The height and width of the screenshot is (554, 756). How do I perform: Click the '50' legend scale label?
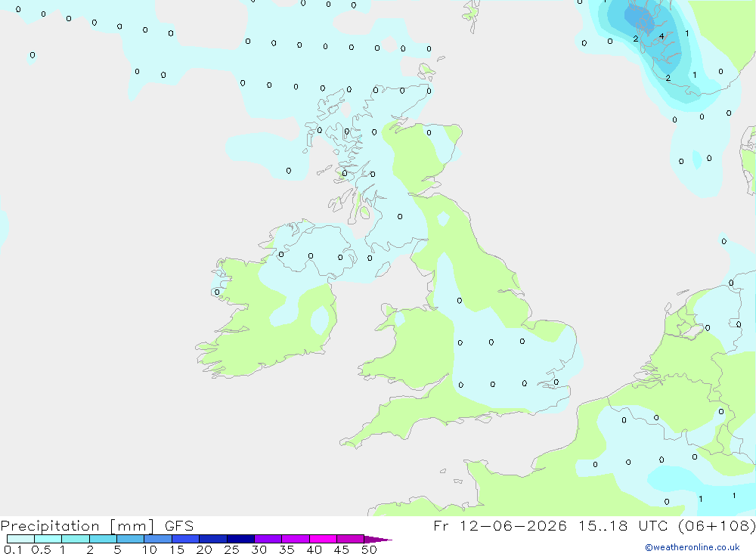click(x=369, y=549)
